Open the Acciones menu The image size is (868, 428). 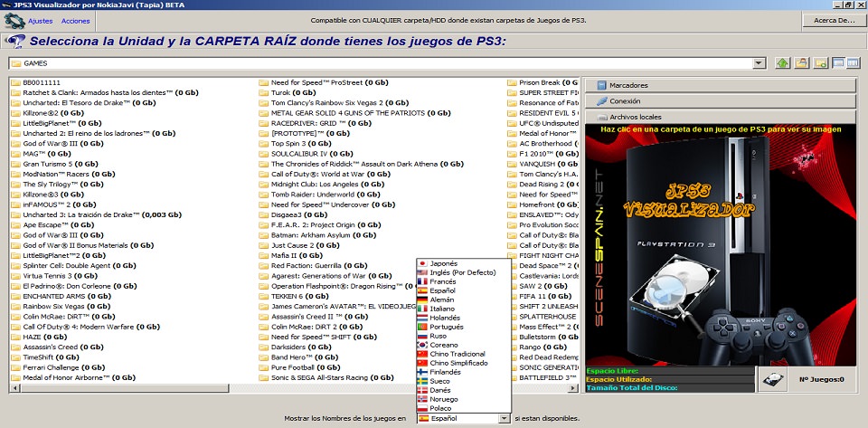[x=75, y=21]
